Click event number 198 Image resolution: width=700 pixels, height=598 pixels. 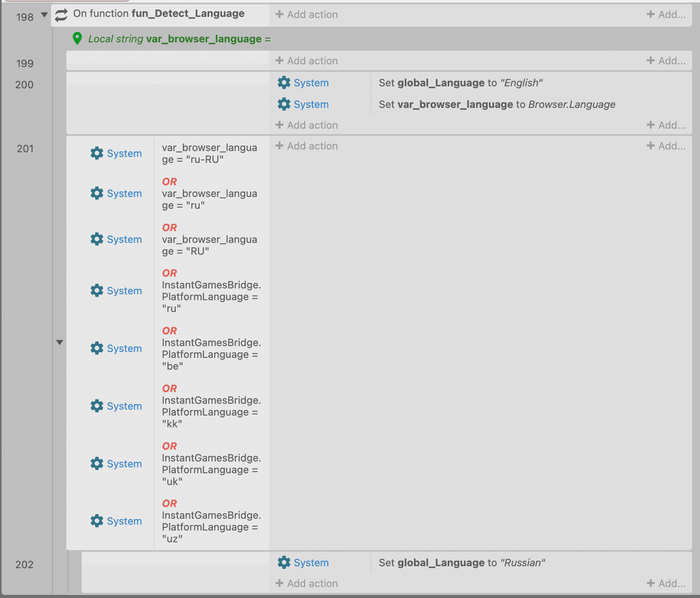point(25,17)
